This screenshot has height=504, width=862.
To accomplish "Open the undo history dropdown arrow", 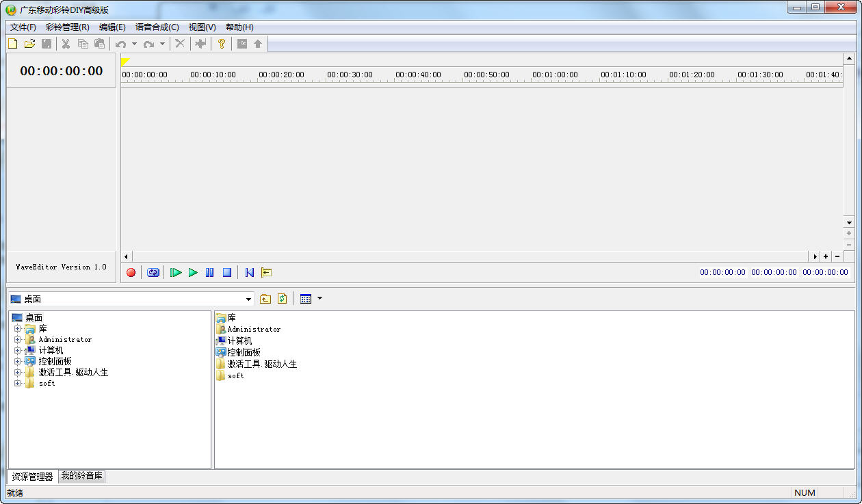I will click(x=134, y=44).
